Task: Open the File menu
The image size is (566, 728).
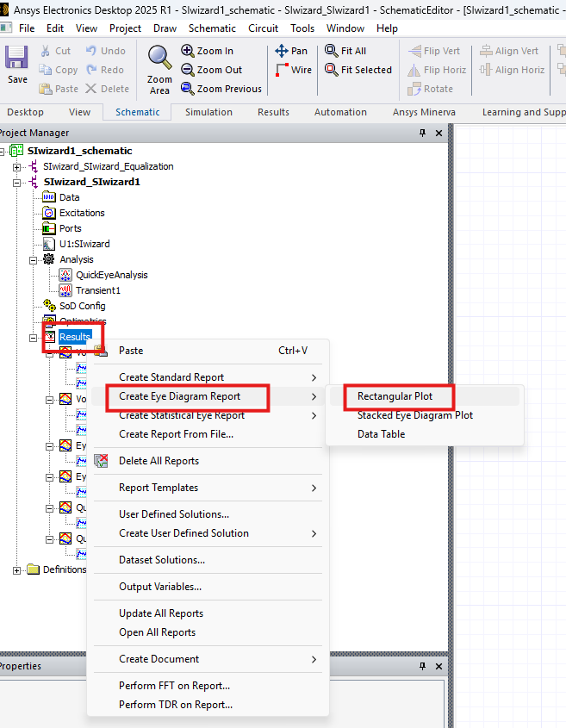Action: [x=27, y=28]
